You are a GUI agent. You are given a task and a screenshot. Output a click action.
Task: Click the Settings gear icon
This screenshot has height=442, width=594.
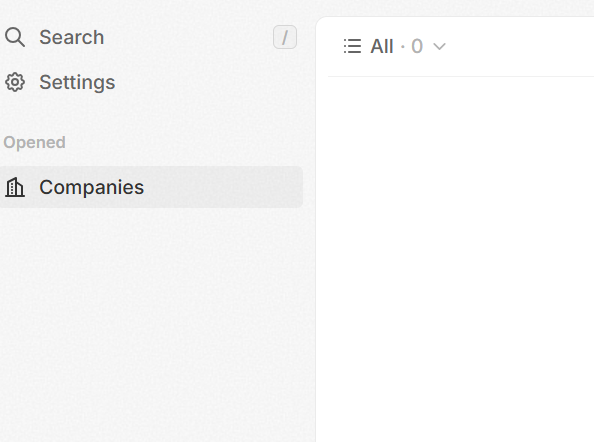click(15, 82)
